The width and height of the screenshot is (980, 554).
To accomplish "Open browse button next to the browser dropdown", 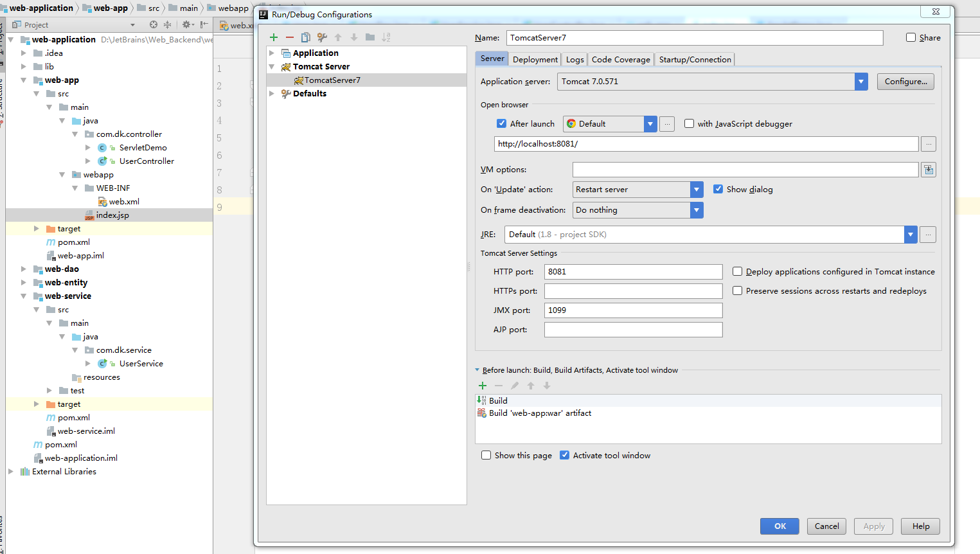I will [x=667, y=124].
